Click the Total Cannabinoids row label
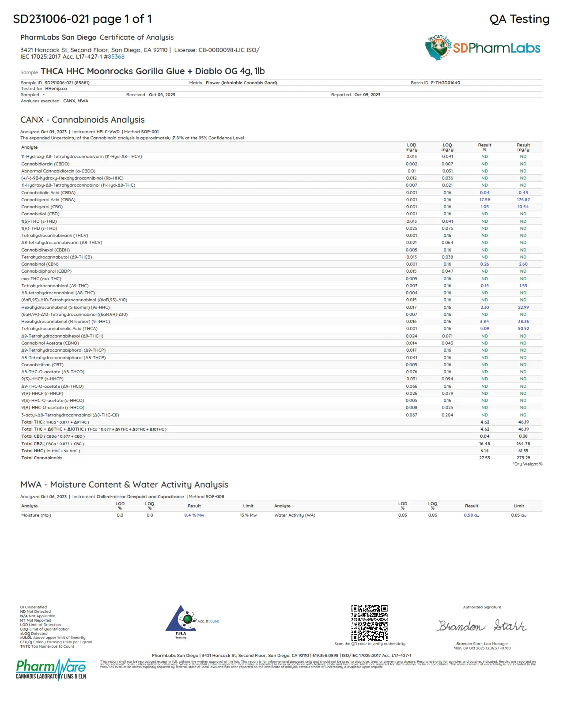 pyautogui.click(x=42, y=458)
